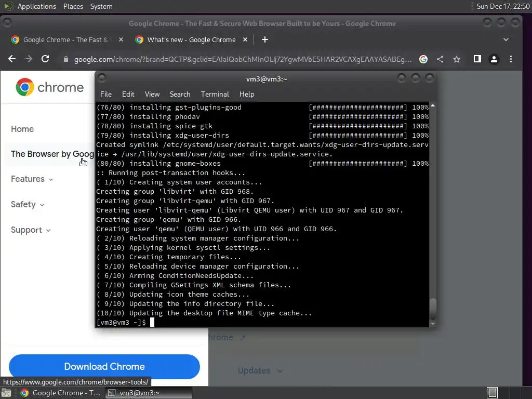Image resolution: width=532 pixels, height=399 pixels.
Task: Click the external link arrow behind terminal
Action: pyautogui.click(x=243, y=338)
